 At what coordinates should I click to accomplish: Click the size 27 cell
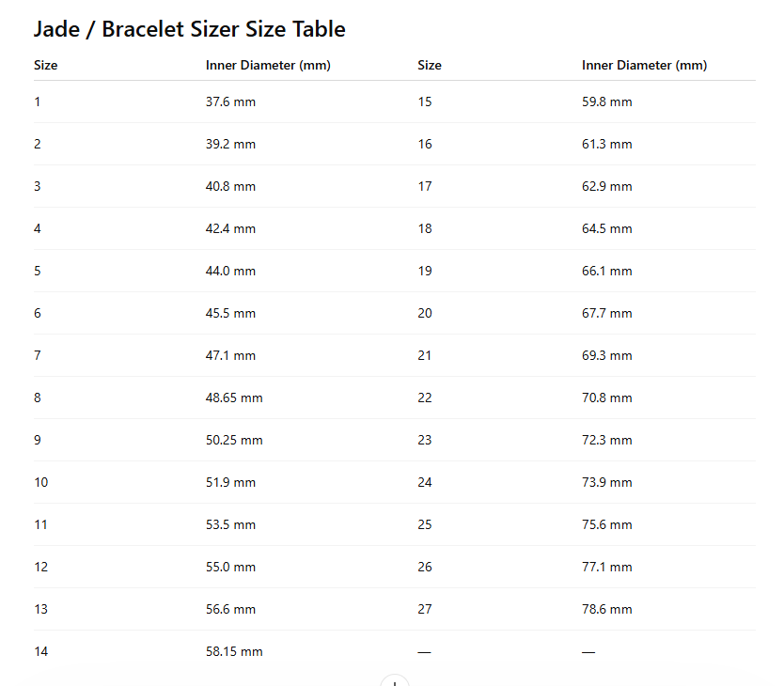click(425, 609)
